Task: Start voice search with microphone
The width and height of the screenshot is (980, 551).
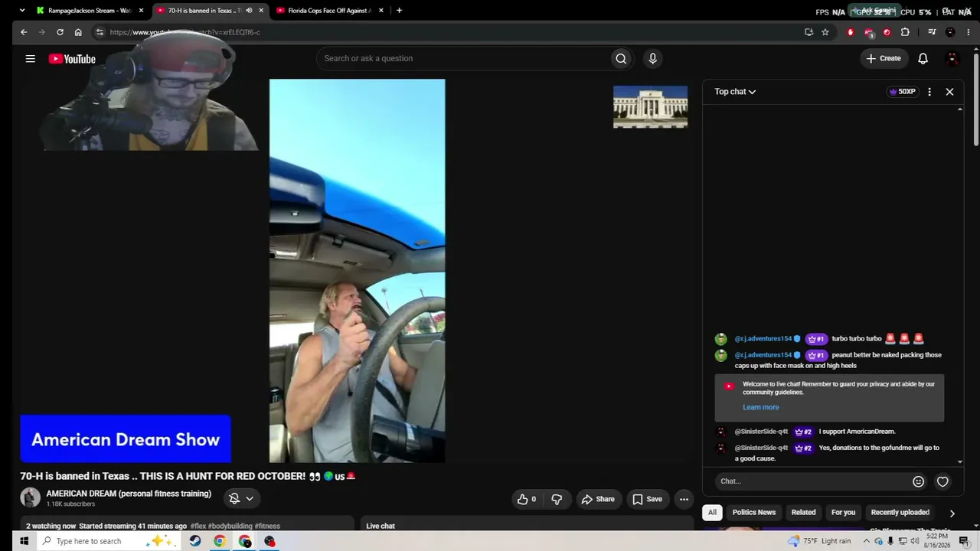Action: [x=652, y=59]
